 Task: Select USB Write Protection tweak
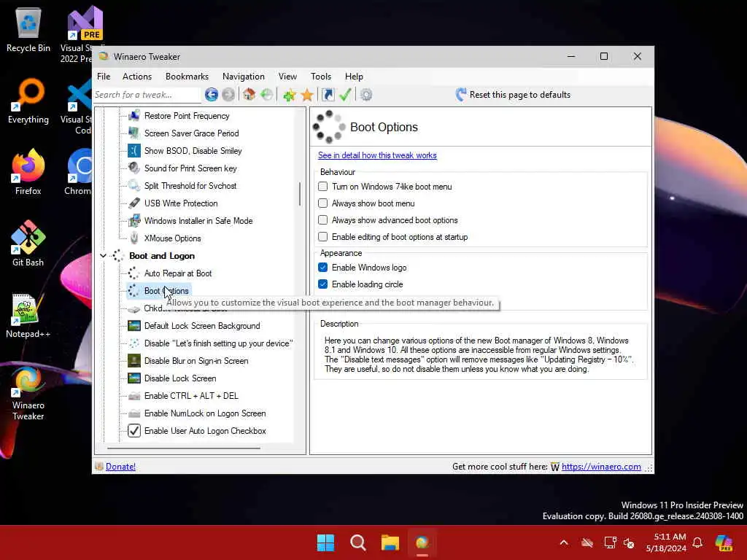click(181, 203)
